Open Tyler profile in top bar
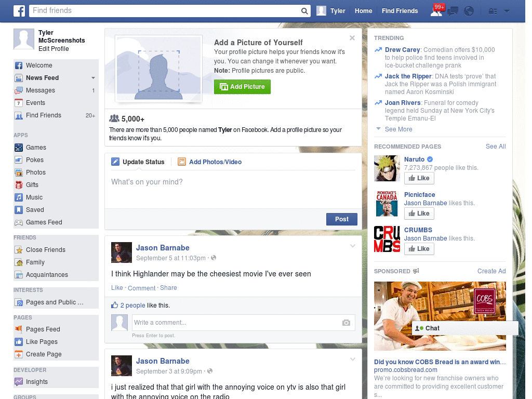Viewport: 532px width, 399px height. 331,11
